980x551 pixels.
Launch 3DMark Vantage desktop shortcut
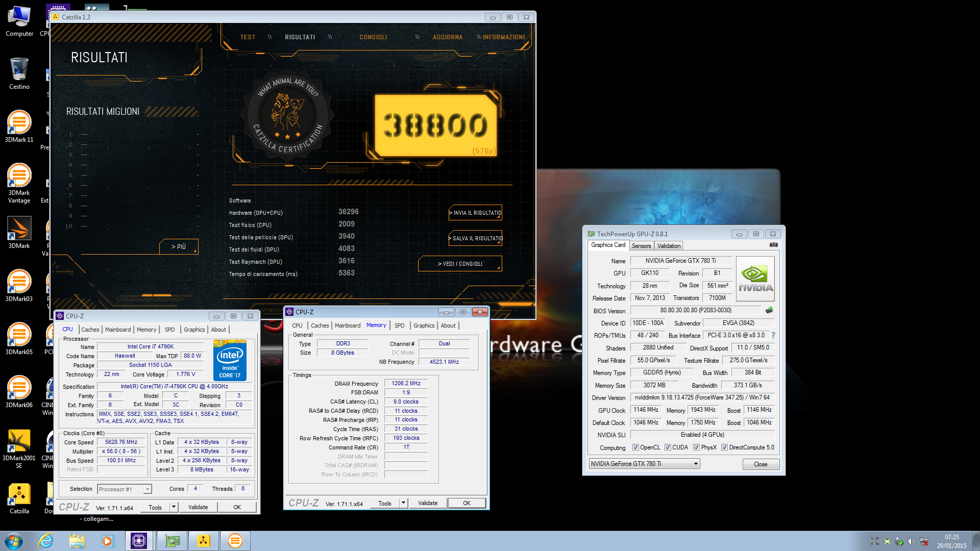tap(19, 183)
